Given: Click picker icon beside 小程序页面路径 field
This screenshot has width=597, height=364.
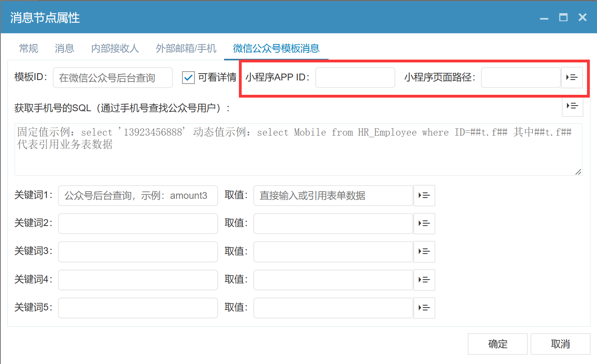Looking at the screenshot, I should tap(572, 77).
